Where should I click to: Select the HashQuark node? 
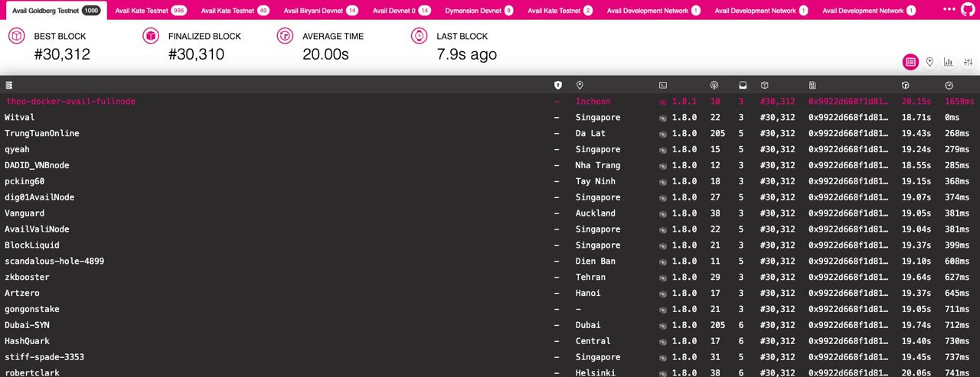click(x=490, y=341)
